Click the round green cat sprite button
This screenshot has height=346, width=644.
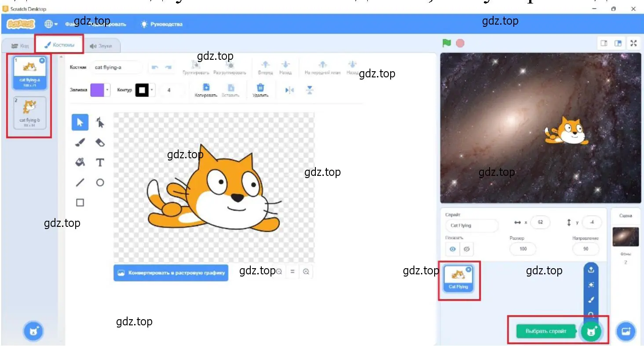[591, 331]
